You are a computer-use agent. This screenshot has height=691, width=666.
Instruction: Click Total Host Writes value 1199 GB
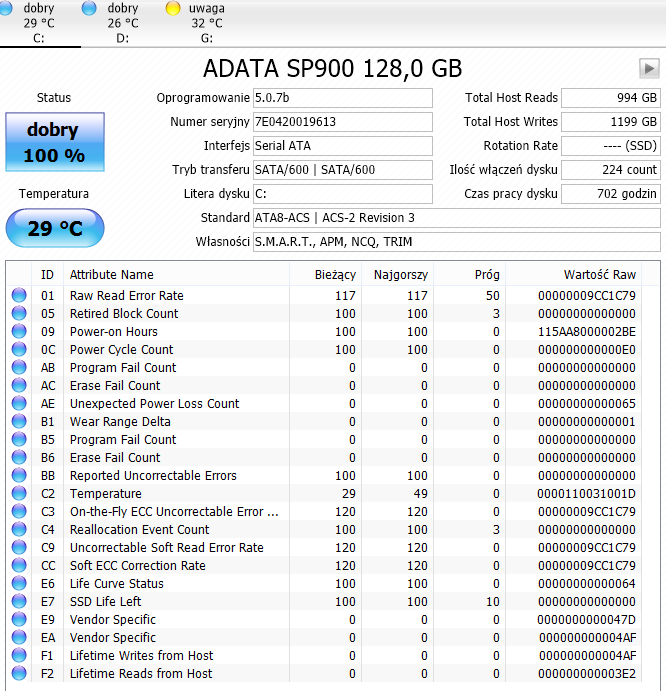pyautogui.click(x=610, y=122)
